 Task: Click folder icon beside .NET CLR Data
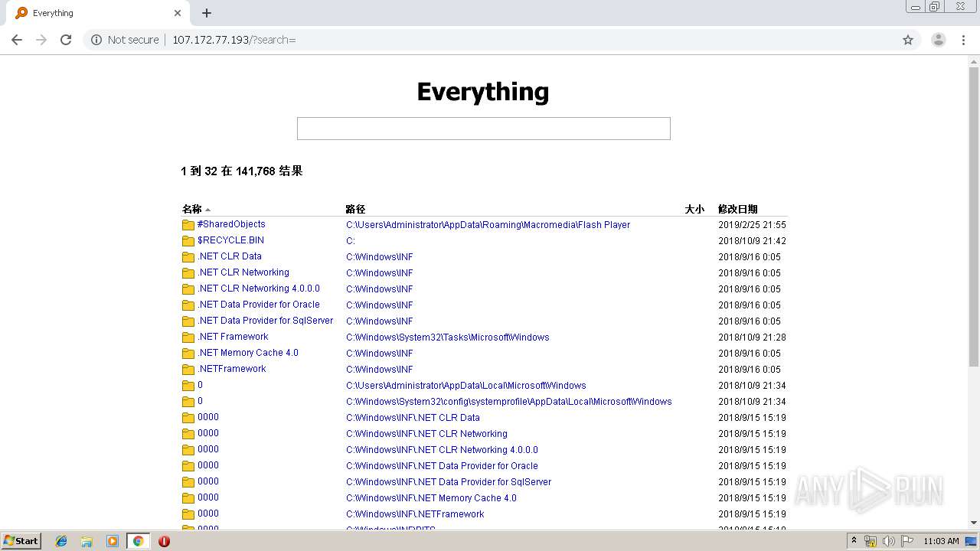coord(188,257)
